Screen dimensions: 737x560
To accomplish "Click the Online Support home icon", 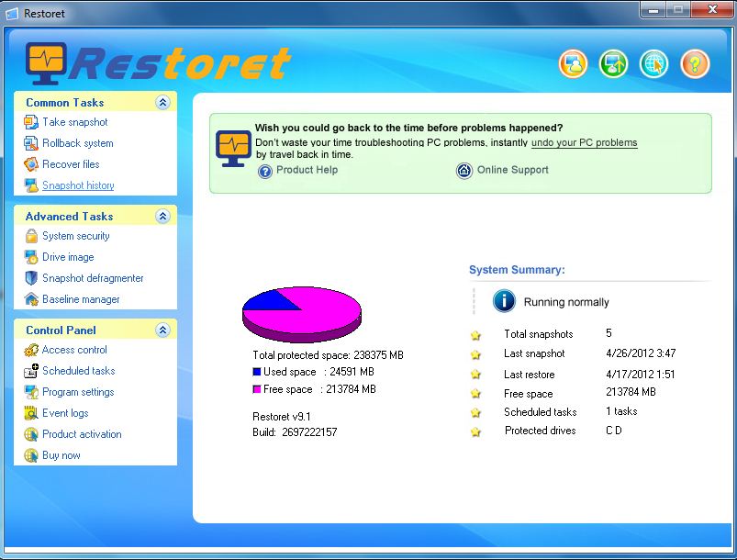I will (x=464, y=171).
